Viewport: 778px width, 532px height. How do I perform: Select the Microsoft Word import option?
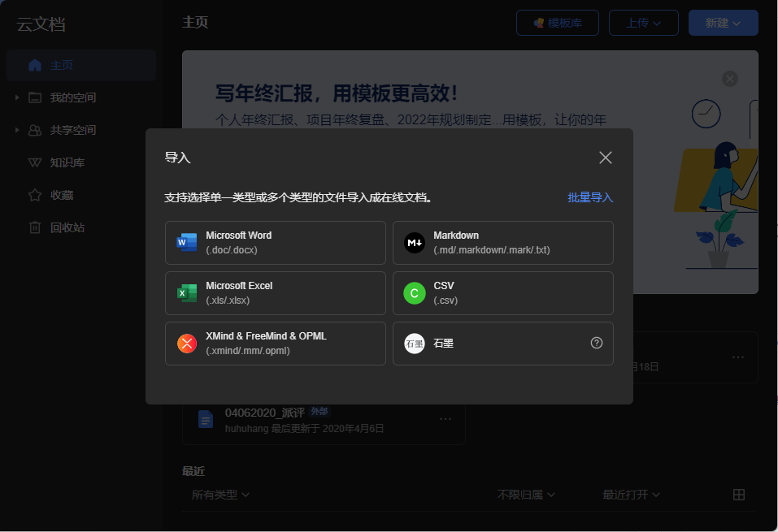[276, 243]
